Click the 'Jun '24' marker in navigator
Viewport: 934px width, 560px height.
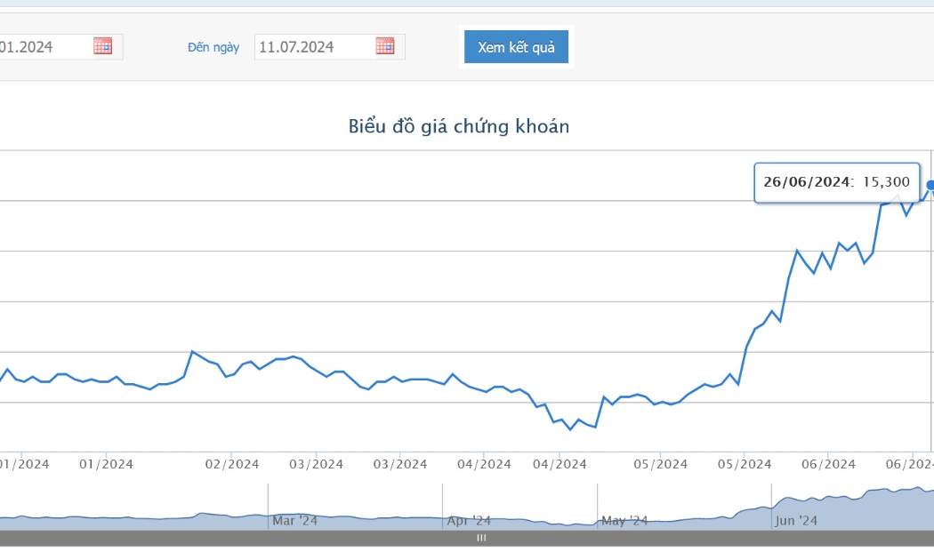[x=796, y=521]
